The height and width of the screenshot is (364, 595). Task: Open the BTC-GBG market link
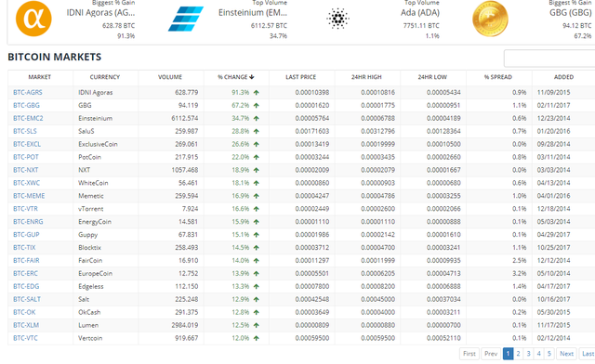26,106
